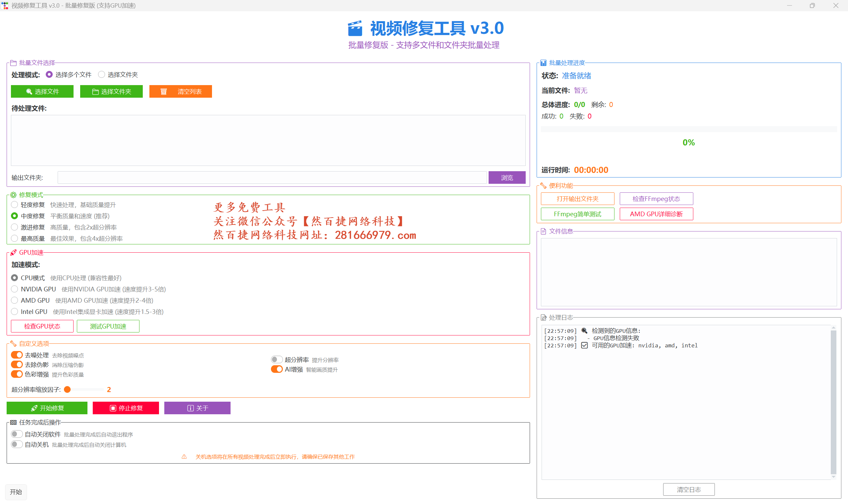Click the gear icon beside 修复模式

13,195
